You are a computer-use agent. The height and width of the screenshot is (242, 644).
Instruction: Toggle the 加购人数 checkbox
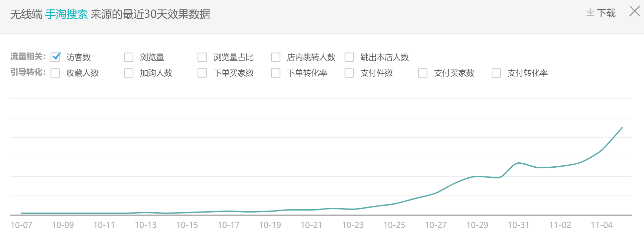tap(129, 73)
